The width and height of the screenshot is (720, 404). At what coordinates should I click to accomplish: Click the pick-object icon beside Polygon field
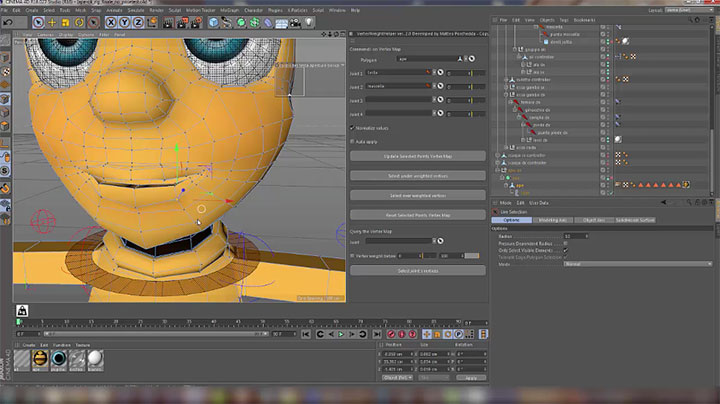(x=472, y=59)
